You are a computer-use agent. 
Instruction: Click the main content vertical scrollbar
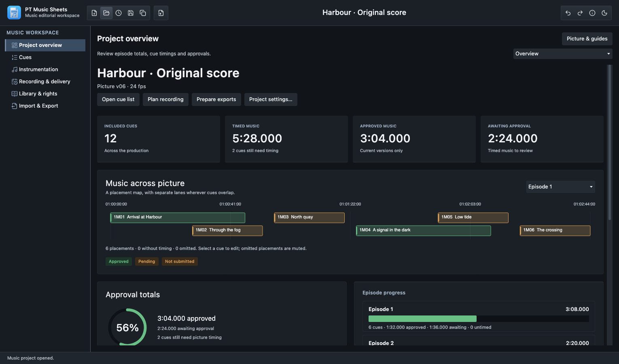tap(610, 142)
